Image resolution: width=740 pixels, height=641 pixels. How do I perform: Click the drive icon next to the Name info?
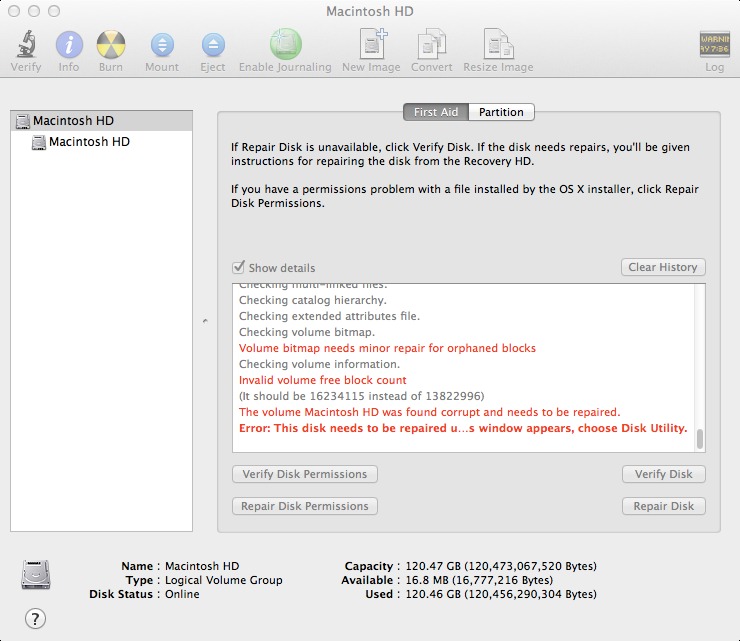point(36,574)
